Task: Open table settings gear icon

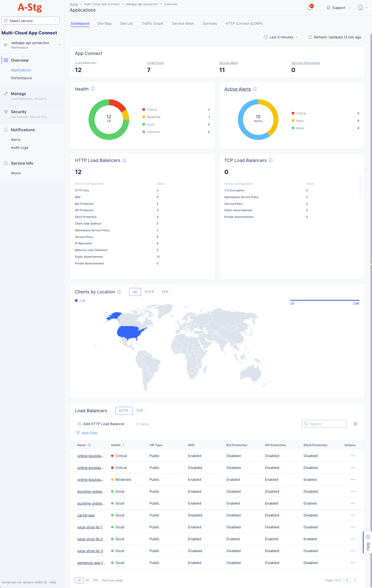Action: tap(355, 424)
